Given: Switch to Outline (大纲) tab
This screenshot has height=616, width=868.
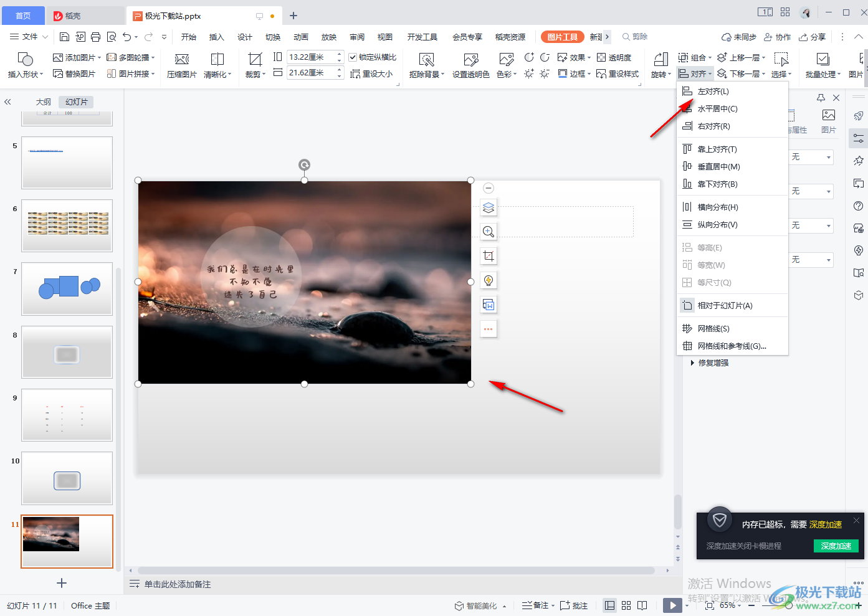Looking at the screenshot, I should (x=43, y=102).
